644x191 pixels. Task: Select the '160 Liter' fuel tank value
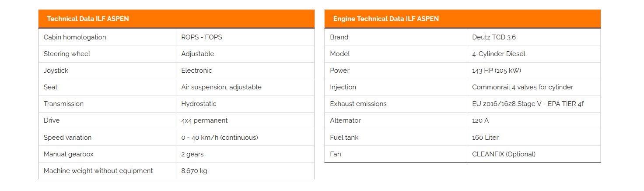(485, 138)
